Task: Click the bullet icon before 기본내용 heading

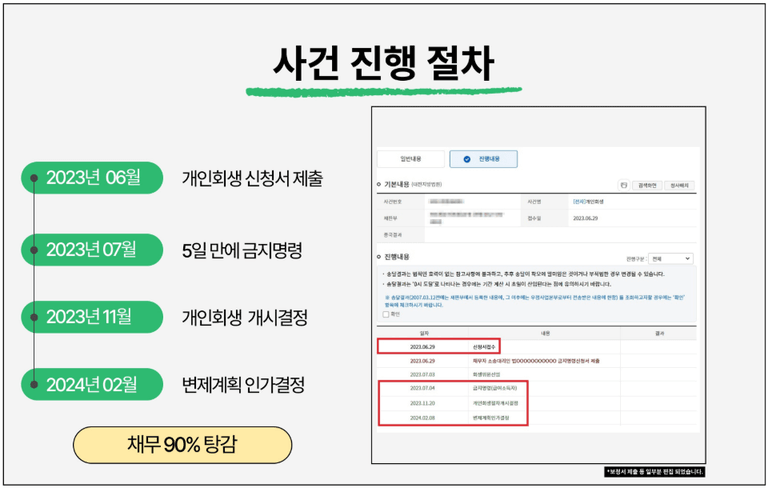Action: pyautogui.click(x=379, y=185)
